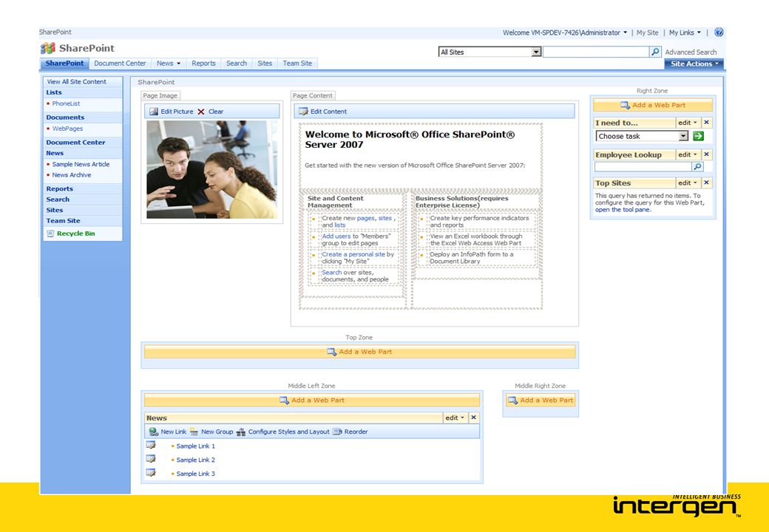
Task: Close the Employee Lookup web part
Action: point(706,154)
